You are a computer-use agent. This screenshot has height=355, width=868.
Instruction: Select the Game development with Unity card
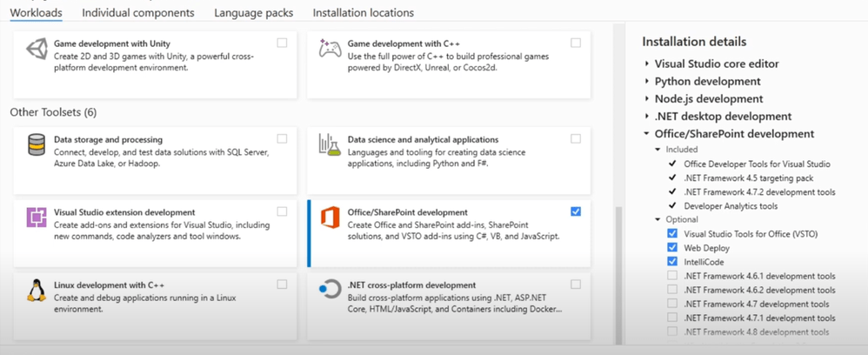(155, 64)
